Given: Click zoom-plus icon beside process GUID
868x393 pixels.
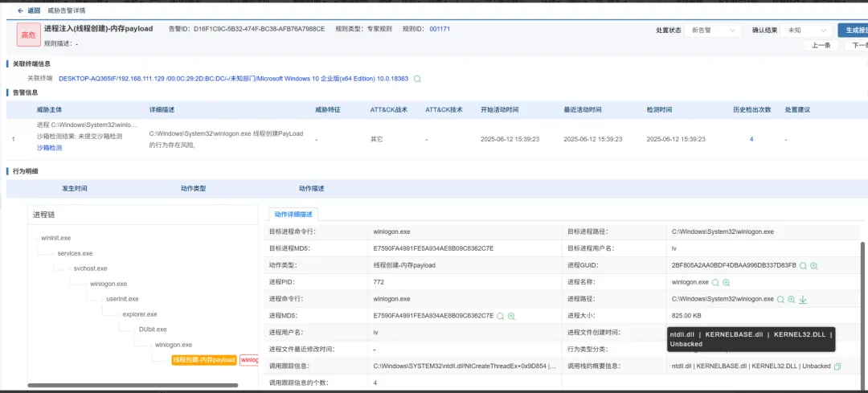Looking at the screenshot, I should click(x=814, y=265).
